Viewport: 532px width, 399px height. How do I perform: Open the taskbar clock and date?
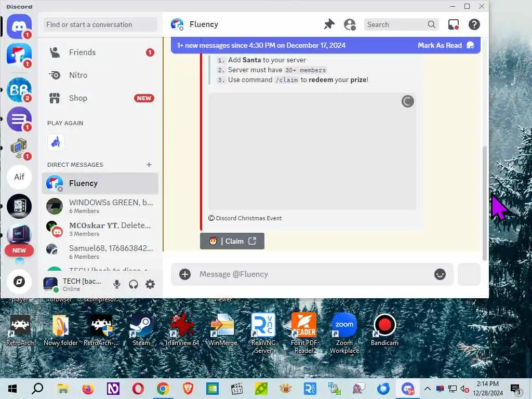(x=488, y=389)
